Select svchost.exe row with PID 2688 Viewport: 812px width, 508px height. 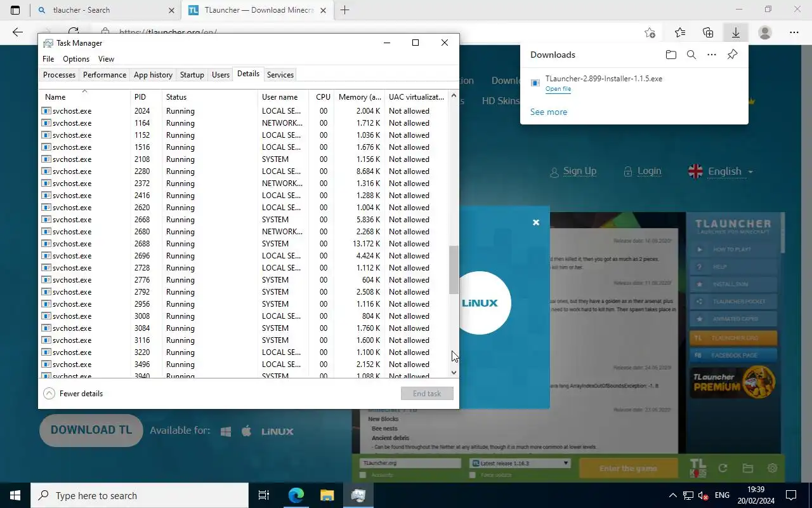click(x=244, y=244)
